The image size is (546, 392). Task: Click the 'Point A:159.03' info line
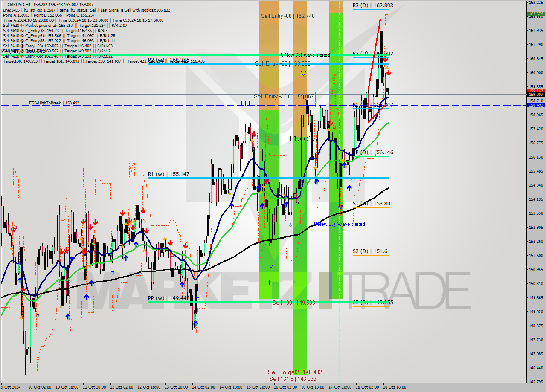[49, 15]
